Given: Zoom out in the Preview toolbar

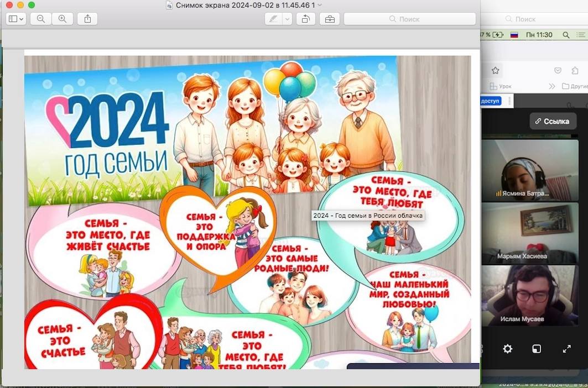Looking at the screenshot, I should tap(41, 19).
